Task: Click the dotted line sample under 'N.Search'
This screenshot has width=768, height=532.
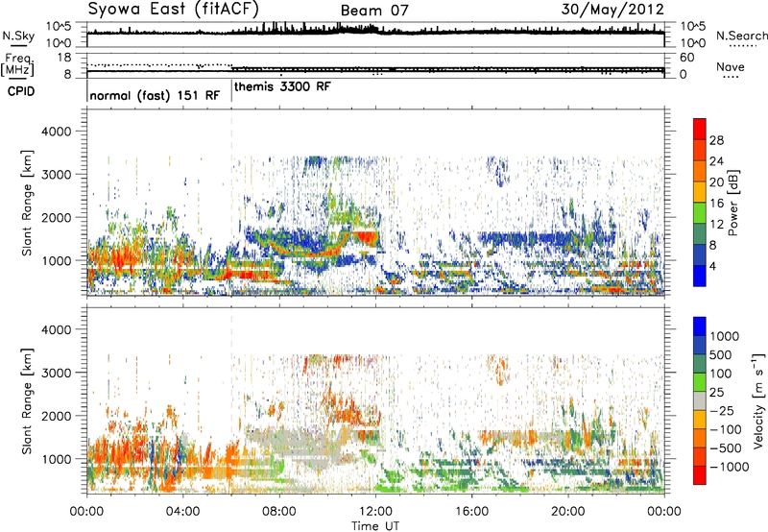Action: point(742,45)
